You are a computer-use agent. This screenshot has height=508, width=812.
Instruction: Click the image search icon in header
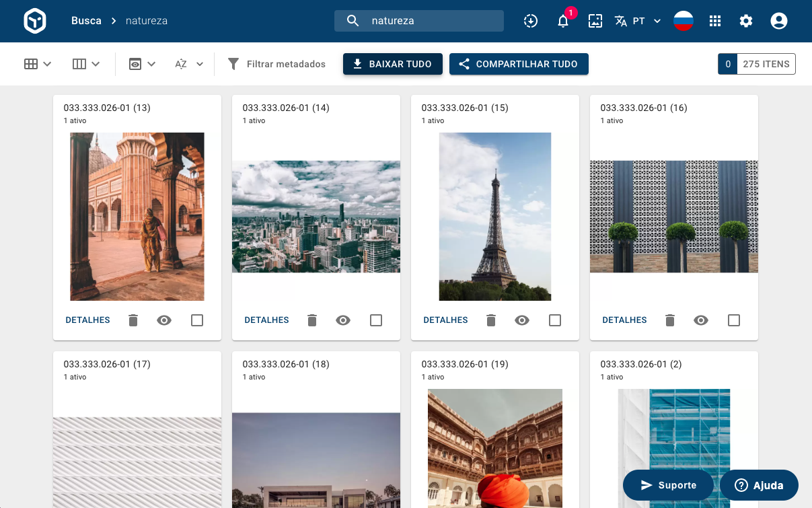click(595, 21)
